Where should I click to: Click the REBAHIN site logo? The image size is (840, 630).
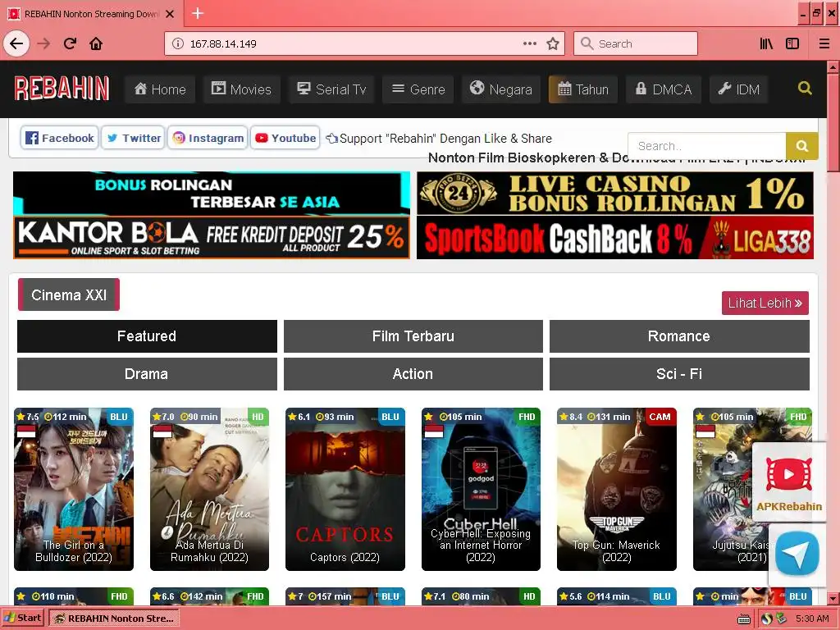62,89
